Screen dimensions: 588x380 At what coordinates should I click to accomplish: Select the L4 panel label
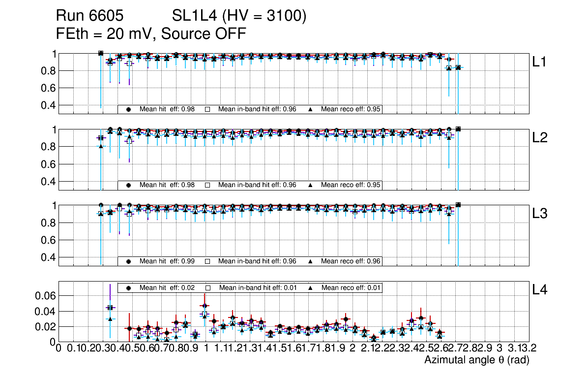click(x=540, y=290)
